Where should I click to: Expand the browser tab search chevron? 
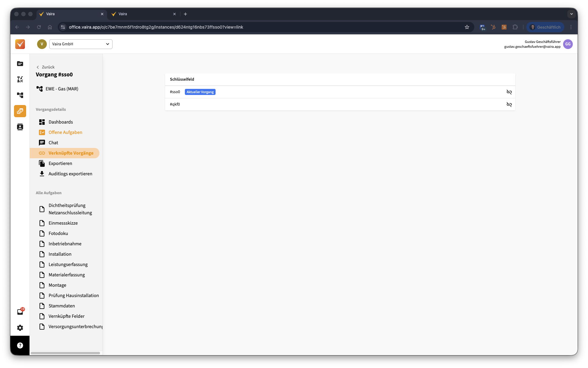tap(571, 14)
